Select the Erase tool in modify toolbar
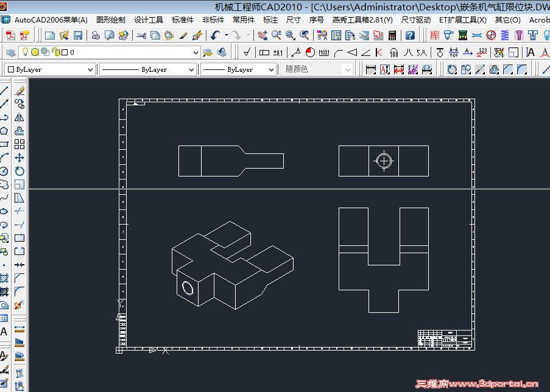 click(x=19, y=91)
